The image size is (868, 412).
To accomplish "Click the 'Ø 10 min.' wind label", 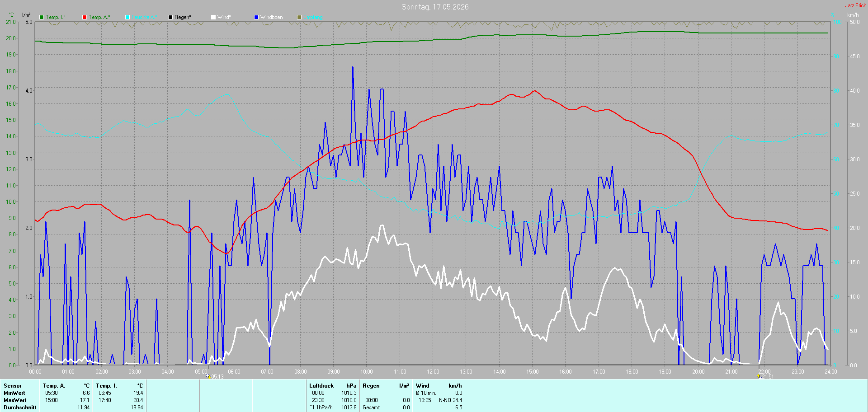I will click(426, 393).
